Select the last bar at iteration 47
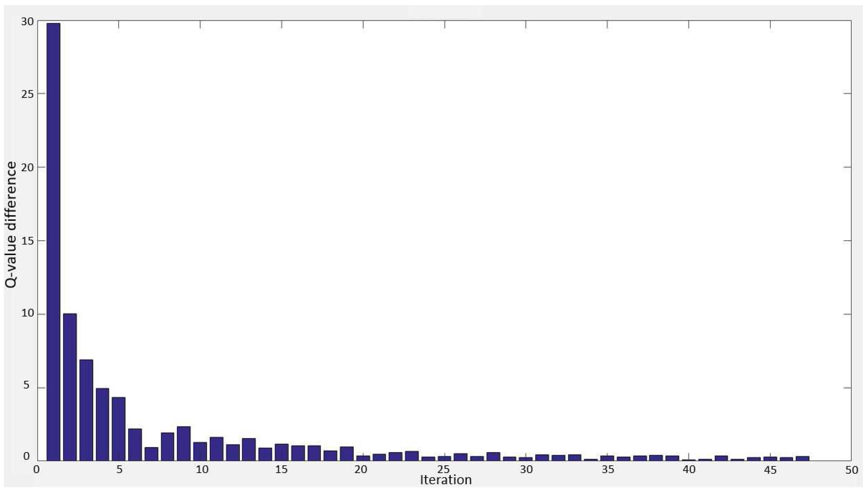The height and width of the screenshot is (494, 868). (x=803, y=458)
